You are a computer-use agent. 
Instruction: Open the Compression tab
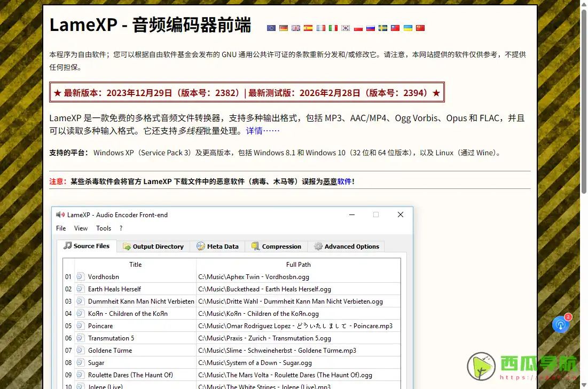[x=276, y=246]
